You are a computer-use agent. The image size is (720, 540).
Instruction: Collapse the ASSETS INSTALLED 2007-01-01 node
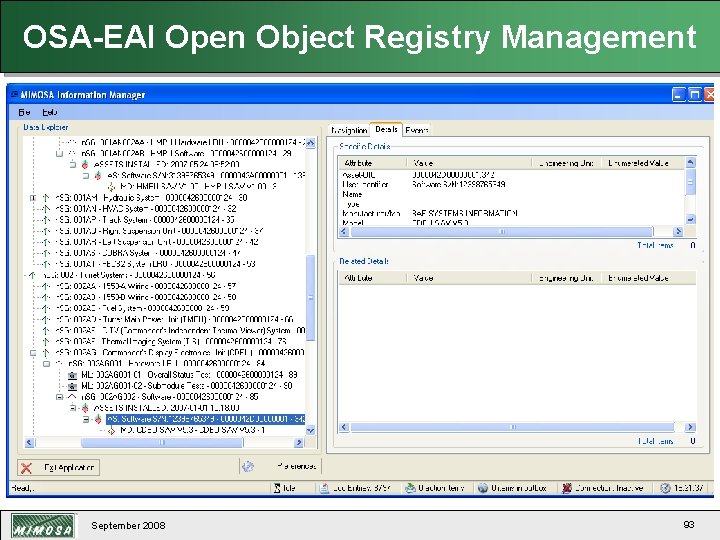(73, 408)
